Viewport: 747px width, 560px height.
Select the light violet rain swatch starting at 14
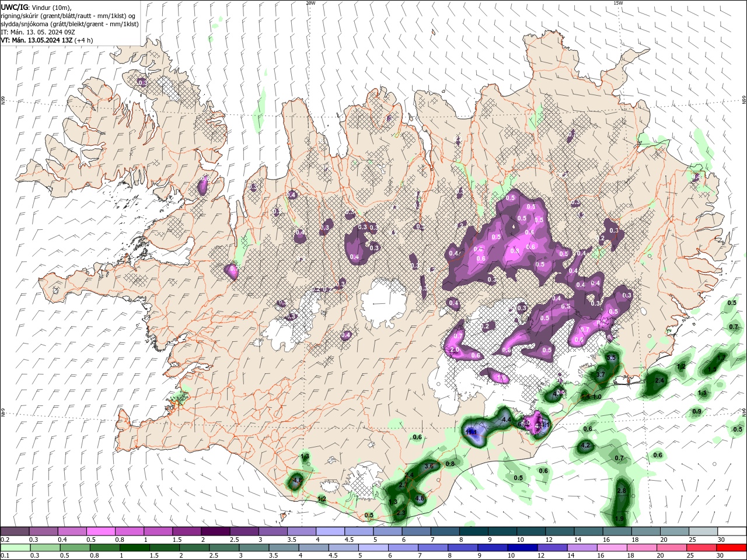[x=581, y=548]
